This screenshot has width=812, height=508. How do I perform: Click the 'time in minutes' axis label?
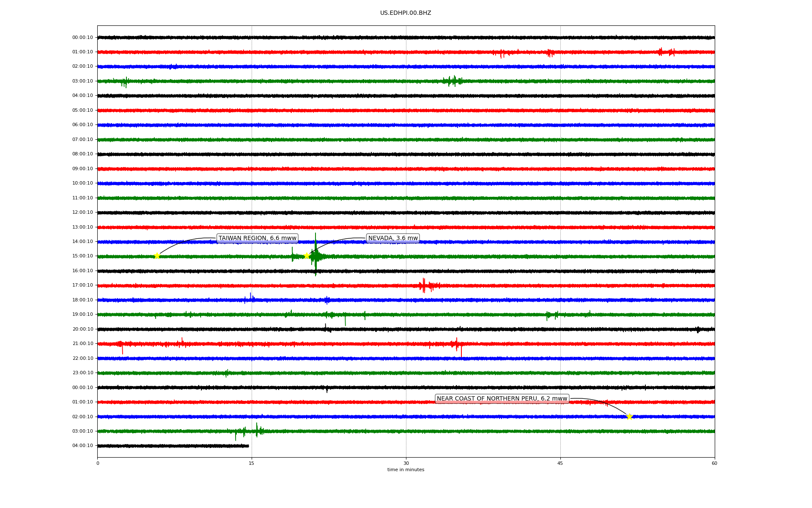click(406, 470)
